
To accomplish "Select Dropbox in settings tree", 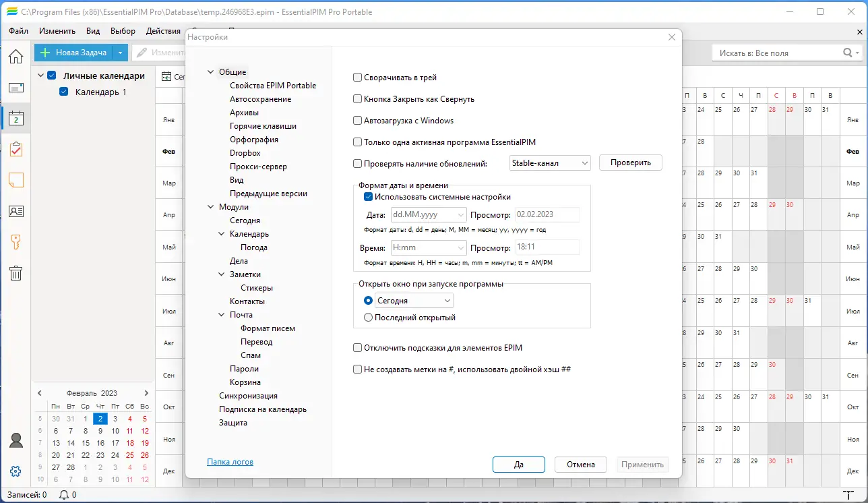I will (245, 153).
